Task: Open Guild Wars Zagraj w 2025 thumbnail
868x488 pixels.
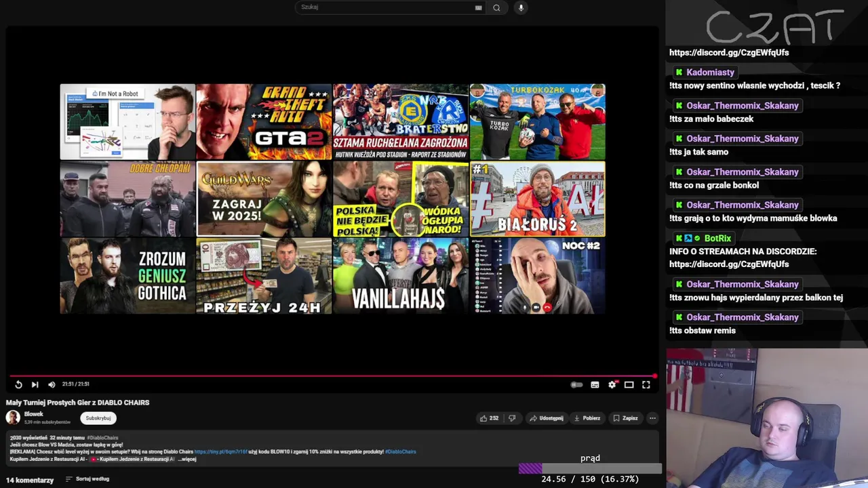Action: [264, 199]
